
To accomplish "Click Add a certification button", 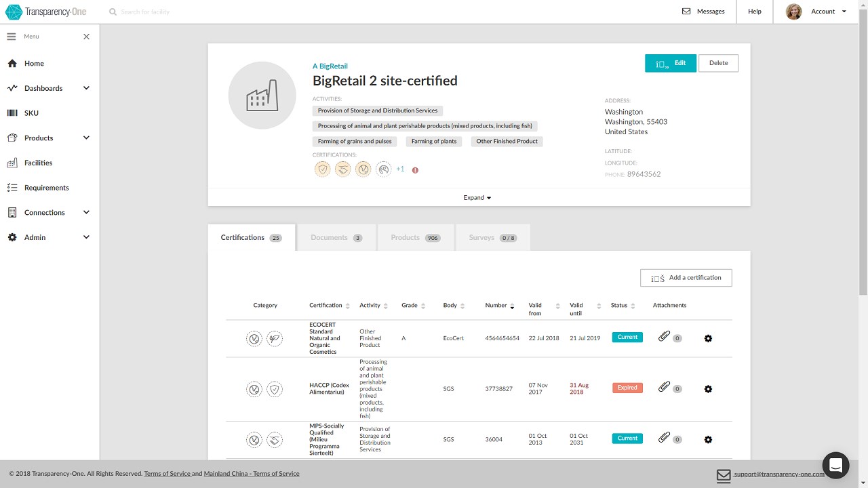I will [x=686, y=278].
